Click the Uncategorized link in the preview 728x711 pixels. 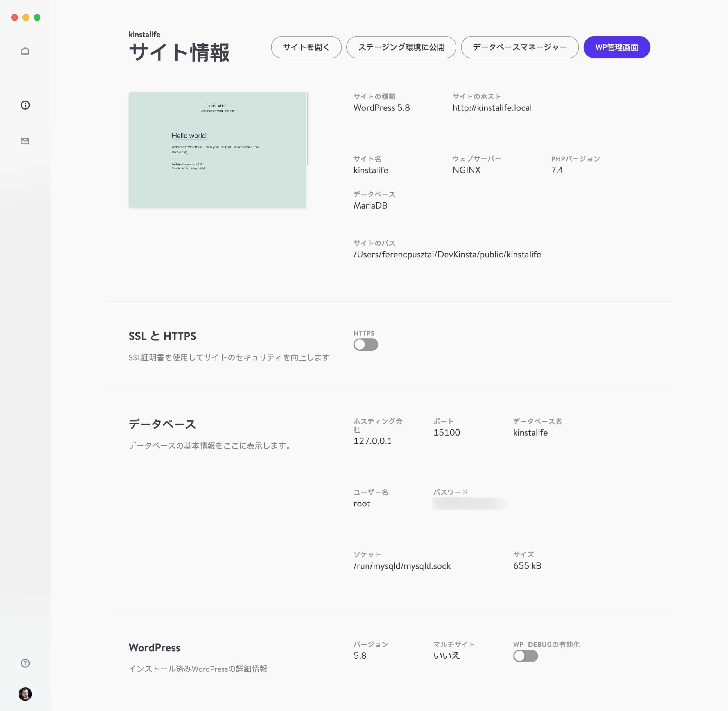[197, 168]
